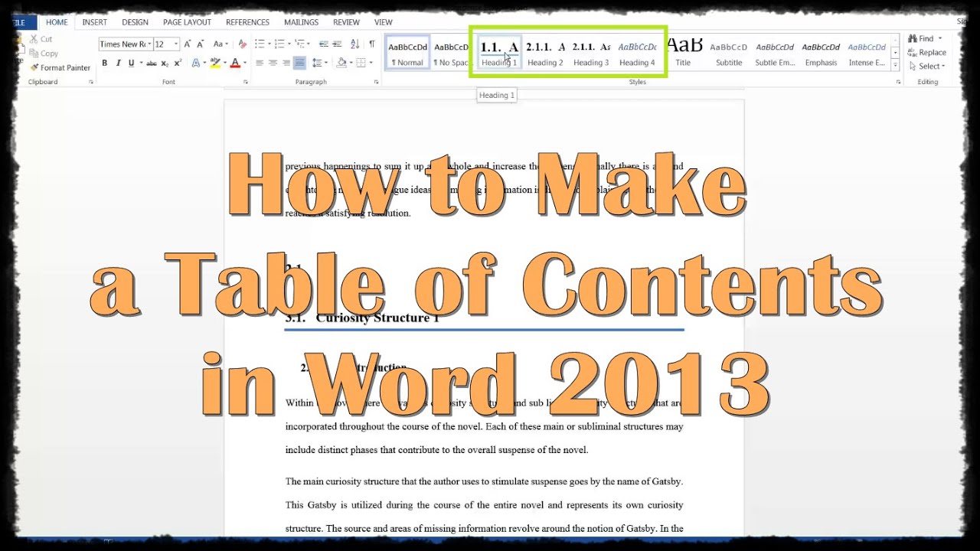Justify the text alignment
Image resolution: width=980 pixels, height=551 pixels.
[299, 64]
